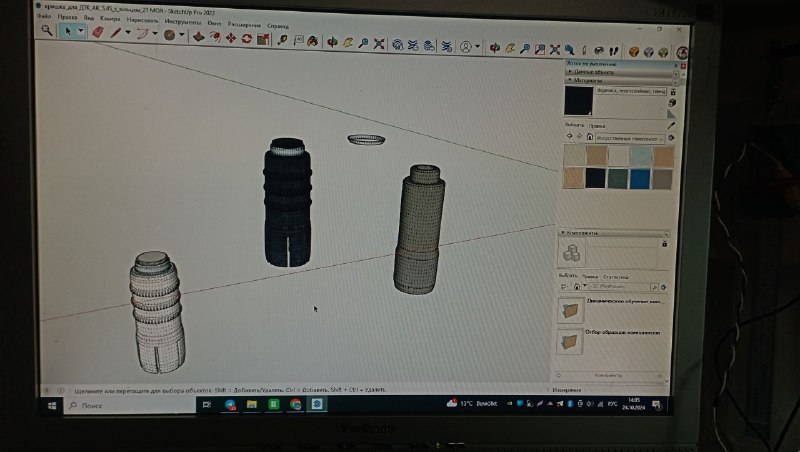Choose the Position Camera tool
This screenshot has width=800, height=452.
click(x=584, y=50)
